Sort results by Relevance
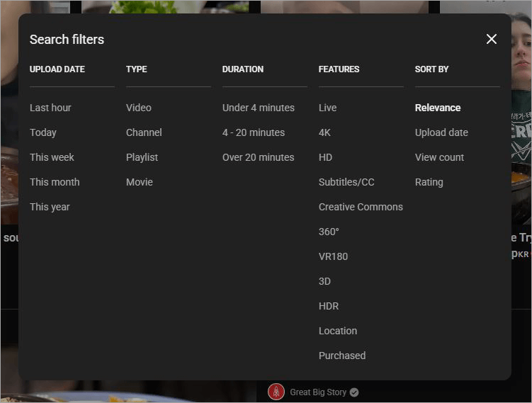532x403 pixels. coord(438,108)
